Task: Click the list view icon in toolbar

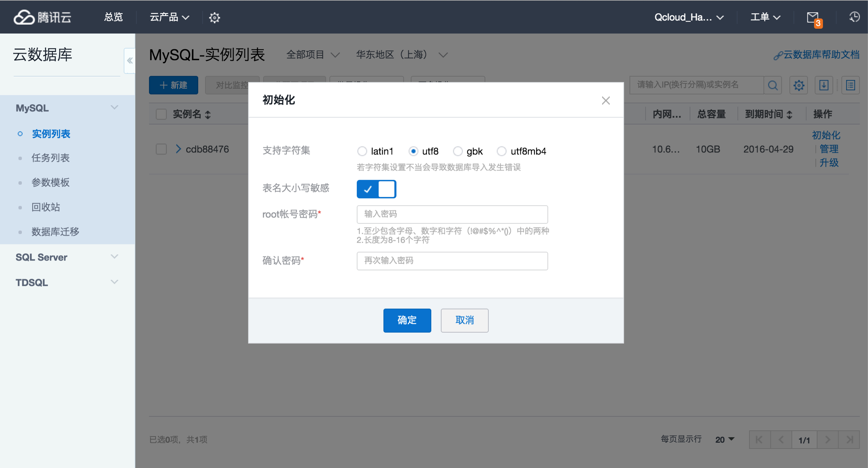Action: coord(850,85)
